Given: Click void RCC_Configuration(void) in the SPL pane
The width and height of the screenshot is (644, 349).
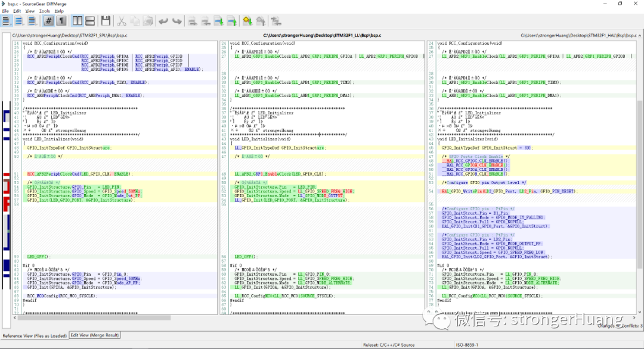Looking at the screenshot, I should pyautogui.click(x=55, y=43).
